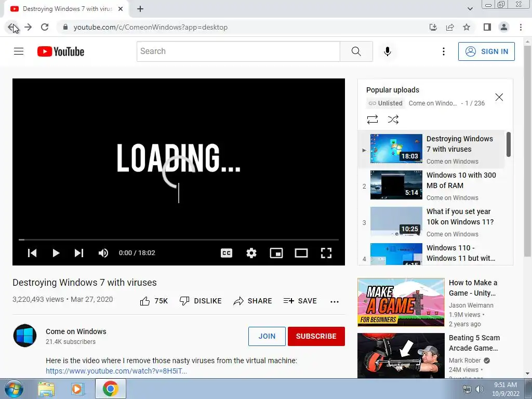Skip to next video in player
The height and width of the screenshot is (399, 532).
(79, 253)
